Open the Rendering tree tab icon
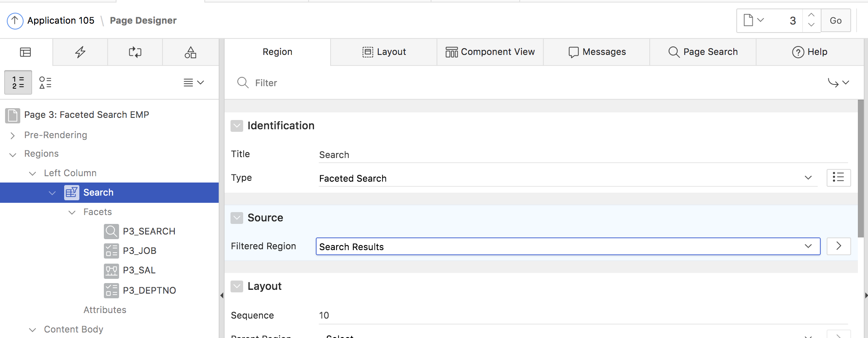This screenshot has height=338, width=868. pyautogui.click(x=26, y=52)
